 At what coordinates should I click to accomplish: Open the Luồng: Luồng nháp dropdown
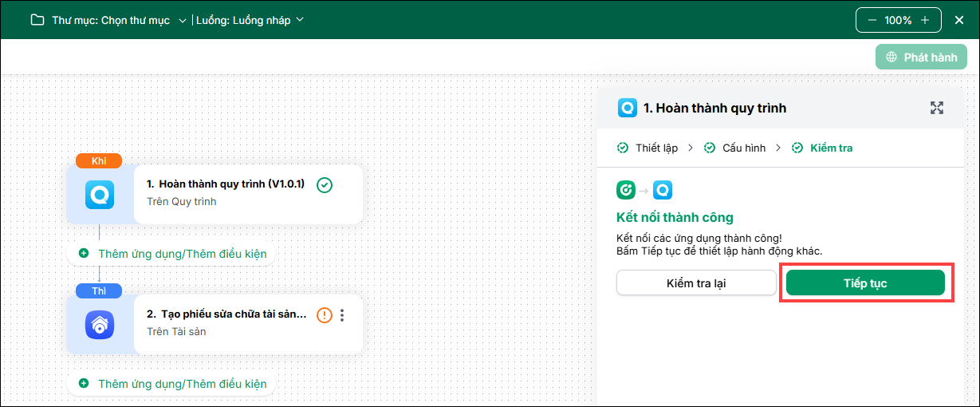[250, 20]
